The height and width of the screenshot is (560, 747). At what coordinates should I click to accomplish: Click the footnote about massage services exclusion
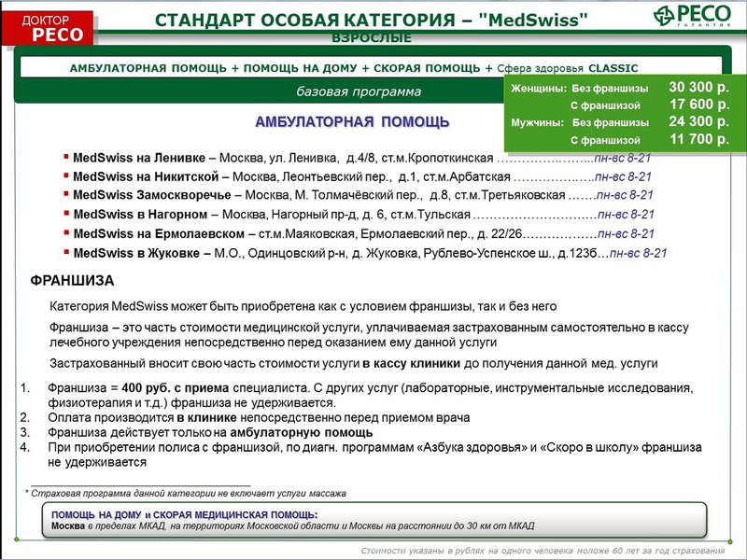pos(185,493)
